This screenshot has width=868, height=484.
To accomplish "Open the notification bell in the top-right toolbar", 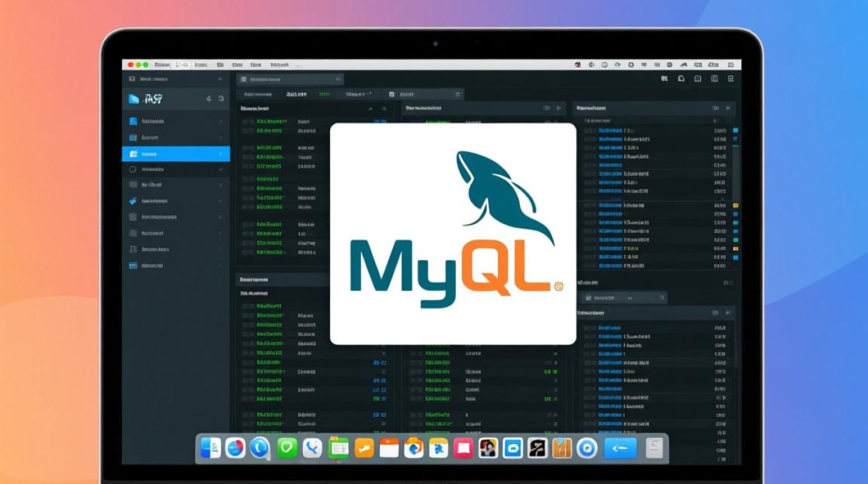I will [681, 79].
